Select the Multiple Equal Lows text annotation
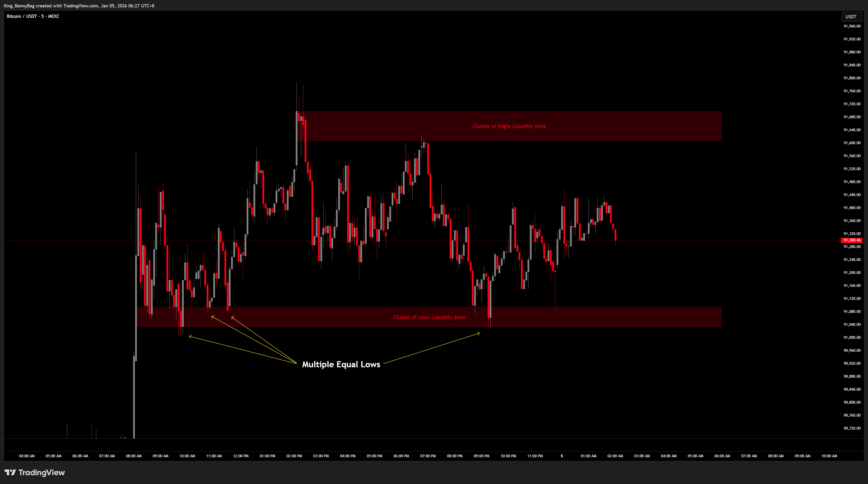Screen dimensions: 868x484 pos(341,364)
